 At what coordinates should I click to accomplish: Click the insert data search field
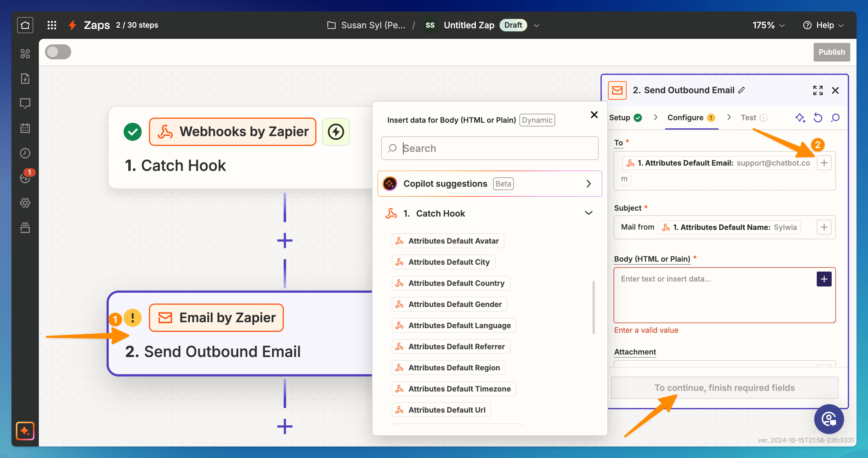[489, 148]
